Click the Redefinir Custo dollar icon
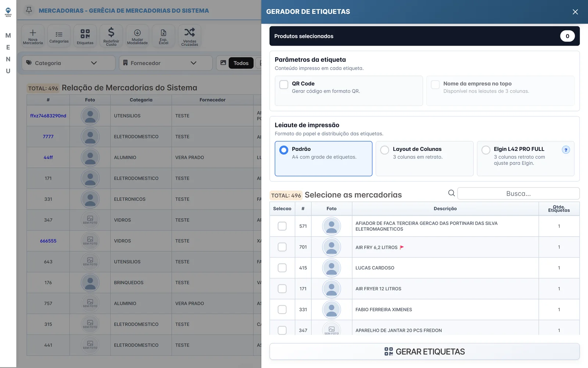Image resolution: width=588 pixels, height=368 pixels. (x=111, y=32)
